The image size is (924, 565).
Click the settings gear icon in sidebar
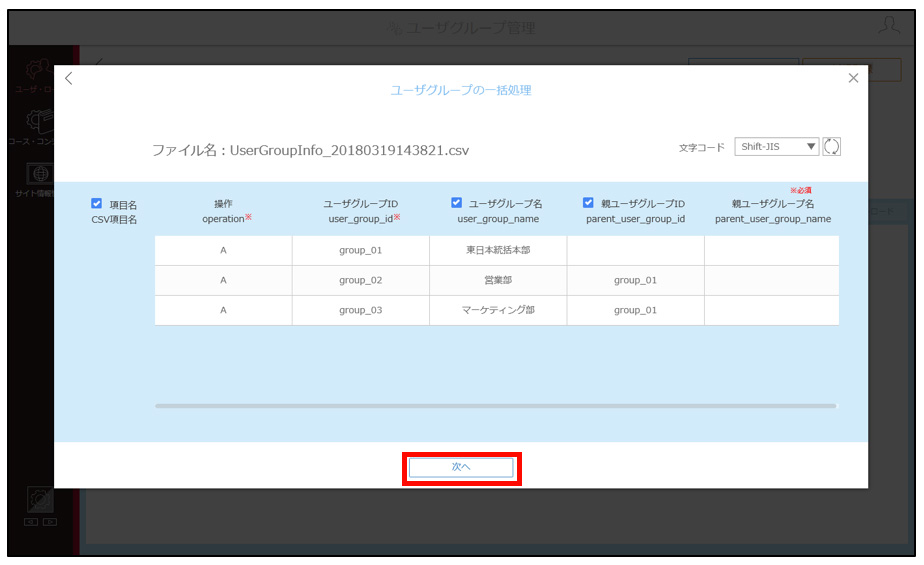(x=40, y=500)
